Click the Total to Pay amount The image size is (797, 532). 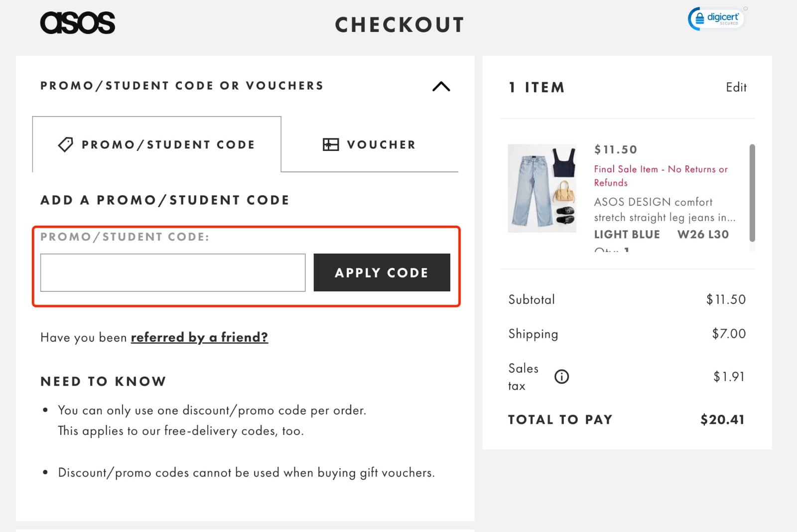[722, 419]
